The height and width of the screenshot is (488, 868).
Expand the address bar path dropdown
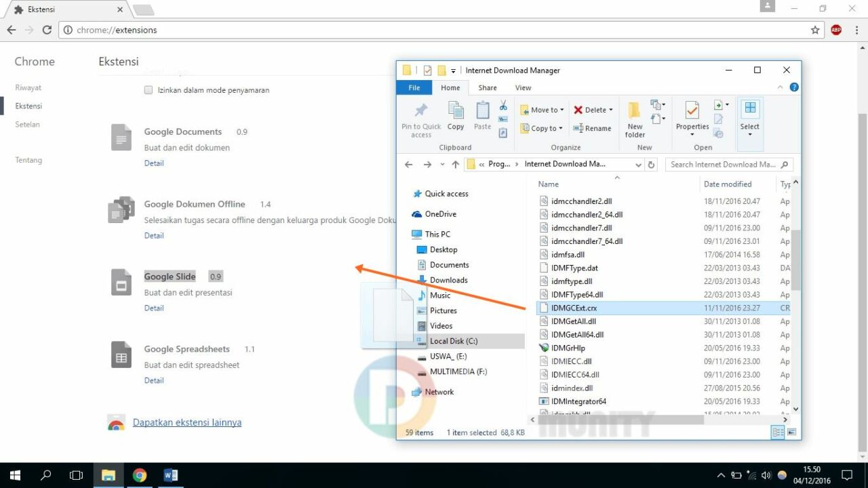coord(638,165)
